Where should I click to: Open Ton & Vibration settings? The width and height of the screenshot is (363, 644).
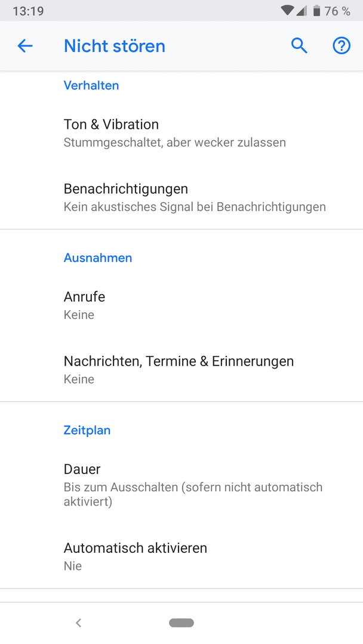181,132
